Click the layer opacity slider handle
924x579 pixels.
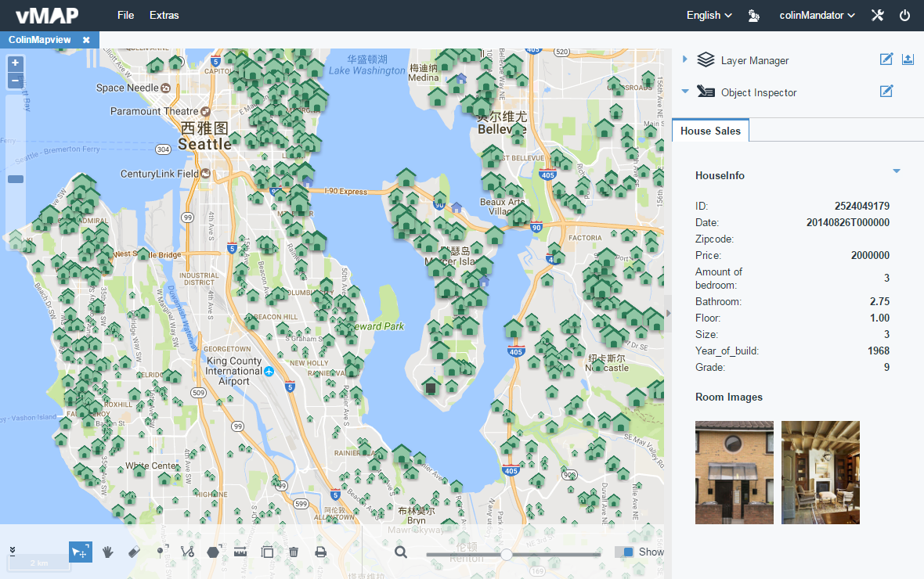(x=506, y=554)
